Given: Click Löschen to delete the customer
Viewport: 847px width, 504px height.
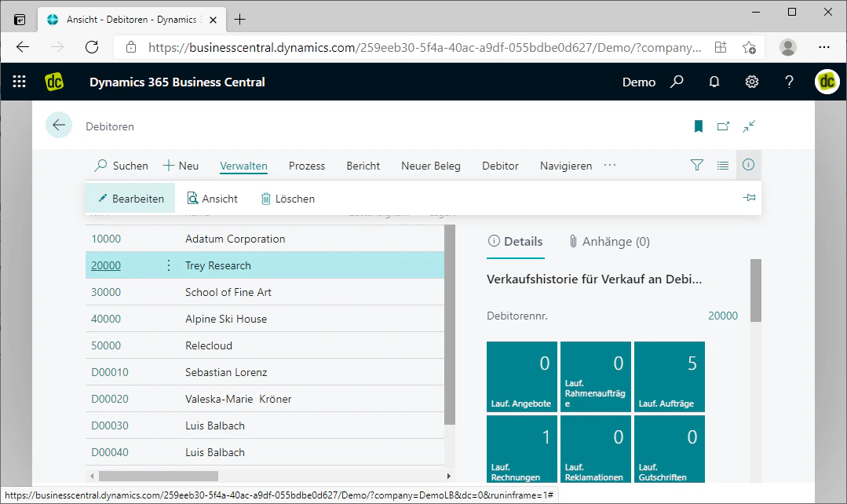Looking at the screenshot, I should [x=288, y=199].
